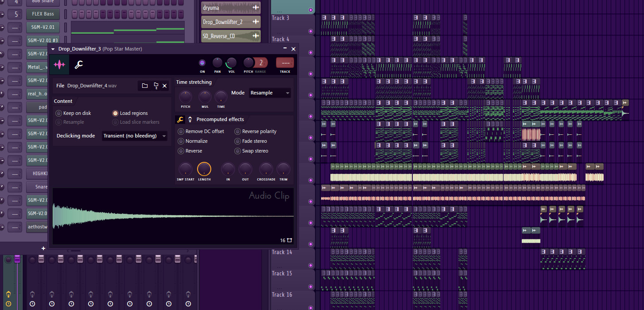
Task: Toggle the ON switch for the channel
Action: coord(202,63)
